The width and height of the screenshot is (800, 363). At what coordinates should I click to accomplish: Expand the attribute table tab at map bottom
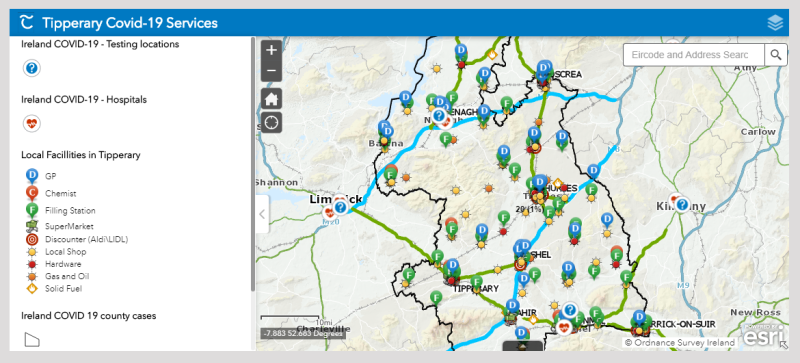click(522, 346)
